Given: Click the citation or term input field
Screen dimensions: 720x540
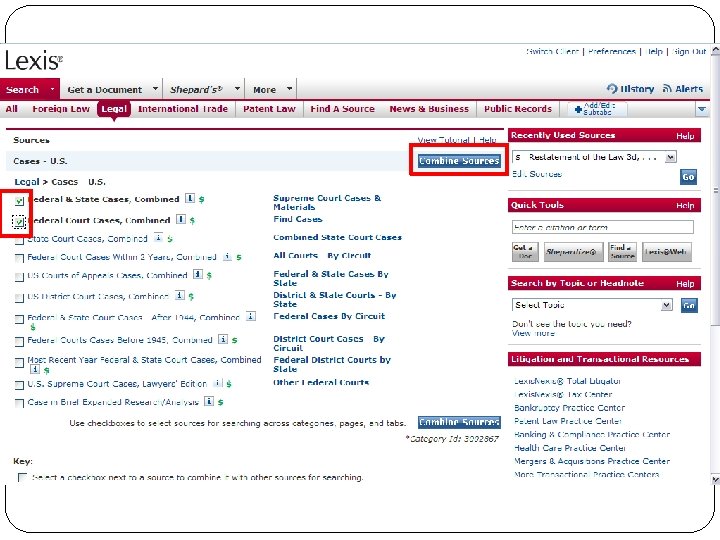Looking at the screenshot, I should point(602,227).
